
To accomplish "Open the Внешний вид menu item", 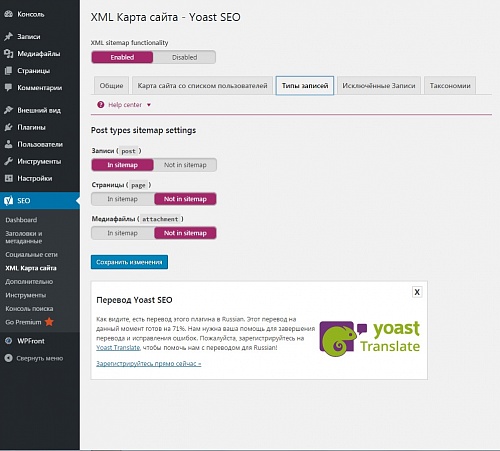I will (x=40, y=110).
